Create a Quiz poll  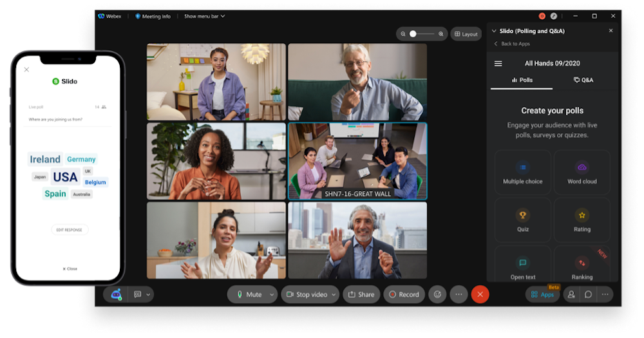[523, 220]
